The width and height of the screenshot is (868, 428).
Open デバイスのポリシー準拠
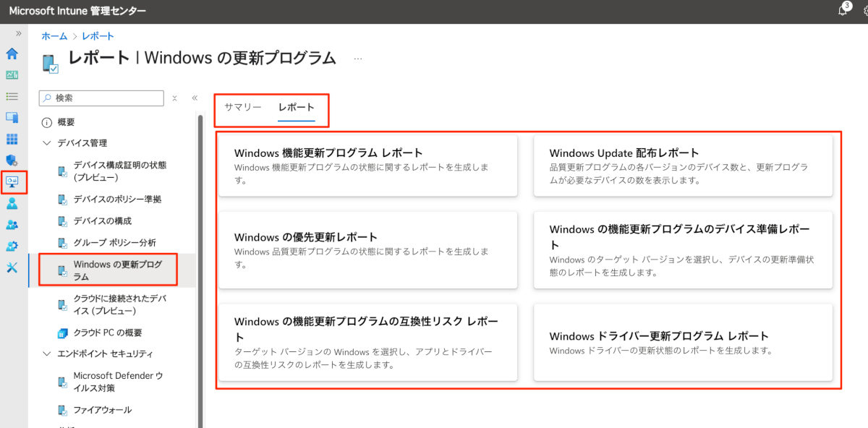click(117, 199)
